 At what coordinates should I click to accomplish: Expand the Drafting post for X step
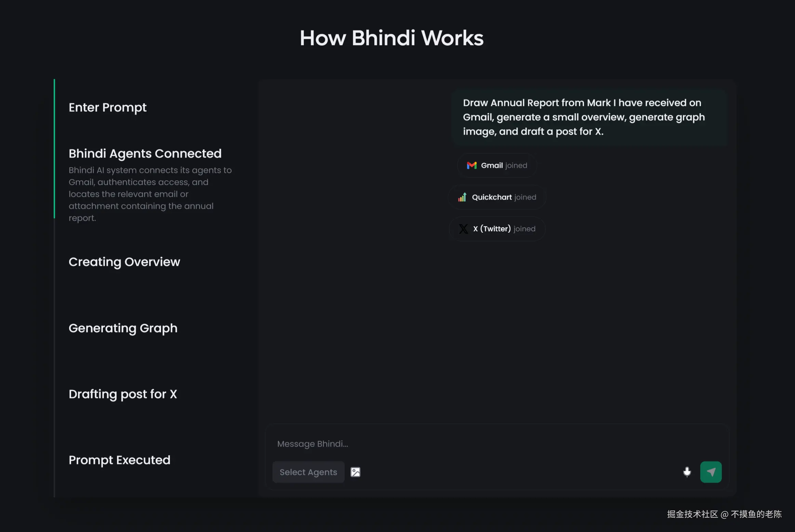[123, 394]
